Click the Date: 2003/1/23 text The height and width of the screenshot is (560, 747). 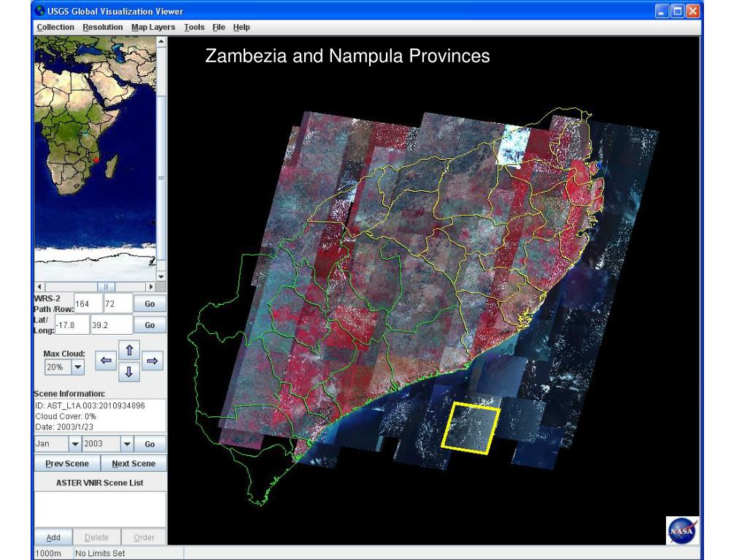(x=64, y=427)
